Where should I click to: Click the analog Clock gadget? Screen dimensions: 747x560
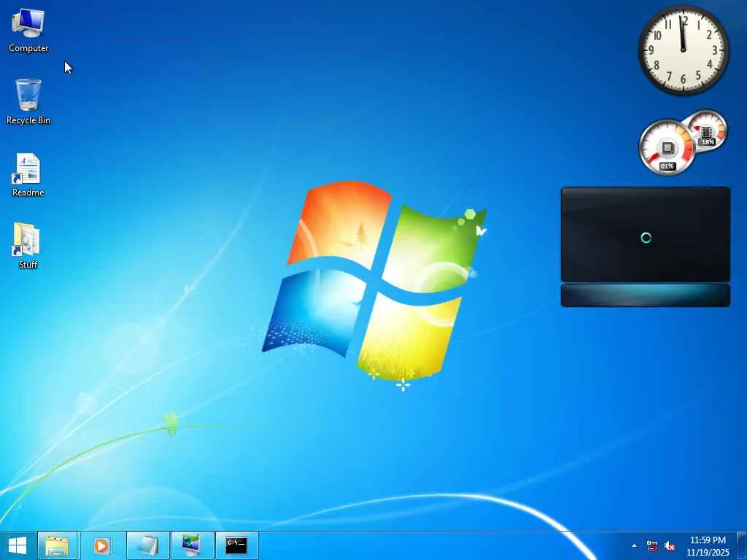point(683,50)
